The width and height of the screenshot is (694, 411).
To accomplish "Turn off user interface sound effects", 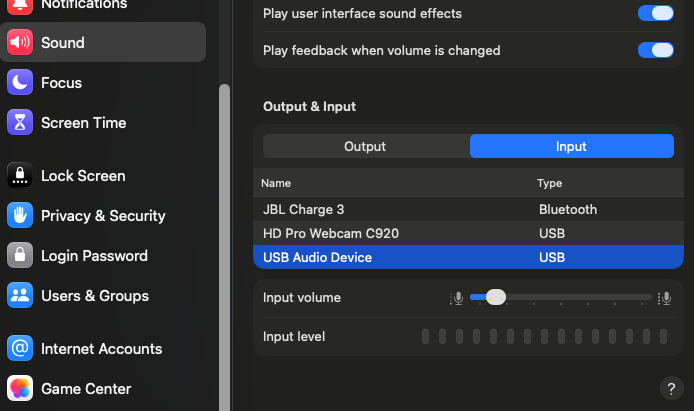I will tap(655, 14).
